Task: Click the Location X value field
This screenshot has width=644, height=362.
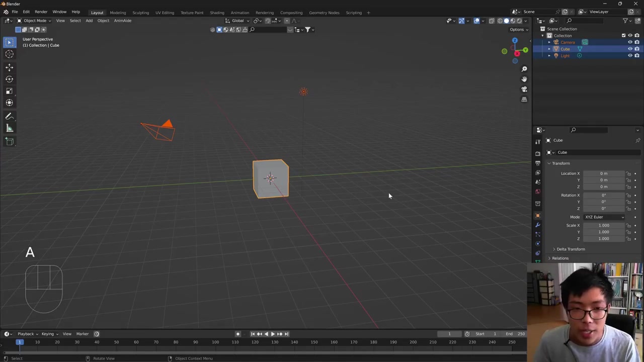Action: coord(603,173)
